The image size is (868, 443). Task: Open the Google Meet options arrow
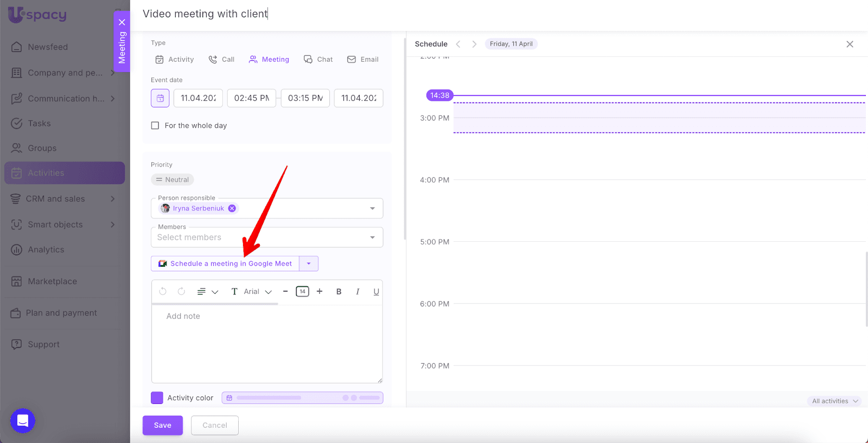309,264
